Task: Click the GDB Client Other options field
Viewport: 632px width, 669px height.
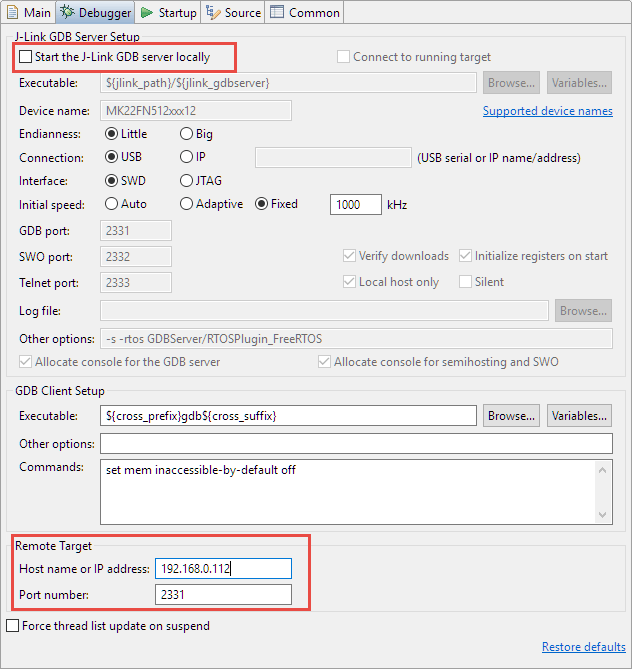Action: point(356,444)
